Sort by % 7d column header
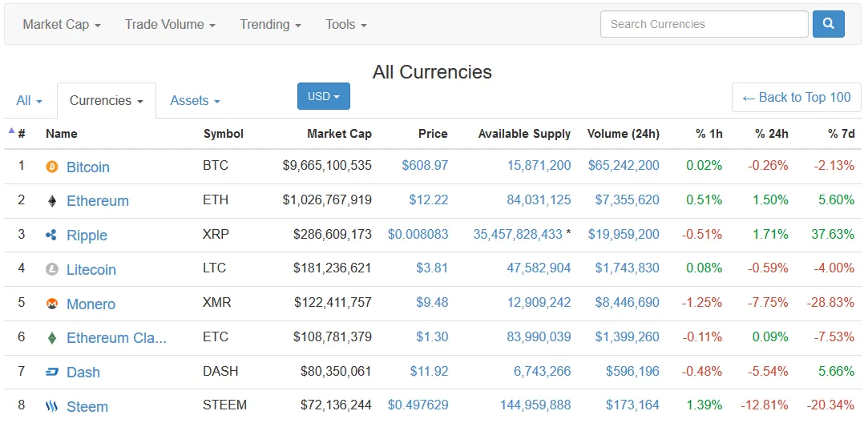The height and width of the screenshot is (423, 868). click(x=842, y=134)
